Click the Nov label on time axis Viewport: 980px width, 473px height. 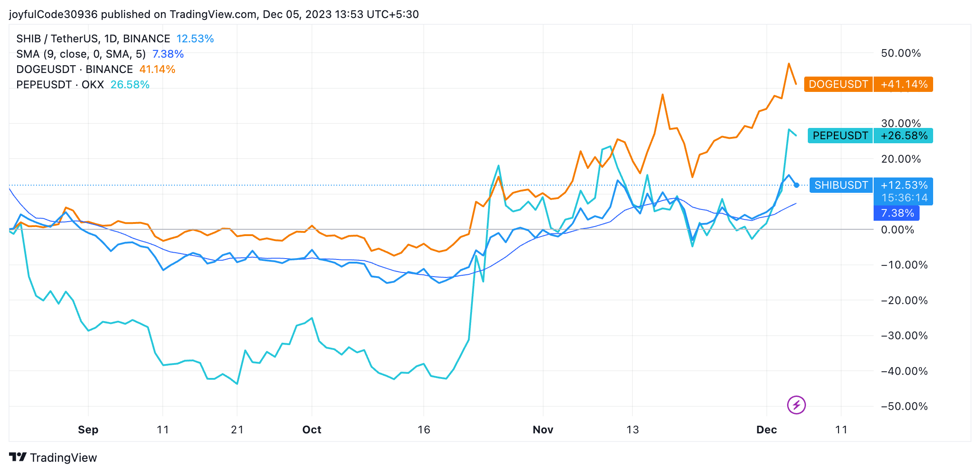pos(543,430)
